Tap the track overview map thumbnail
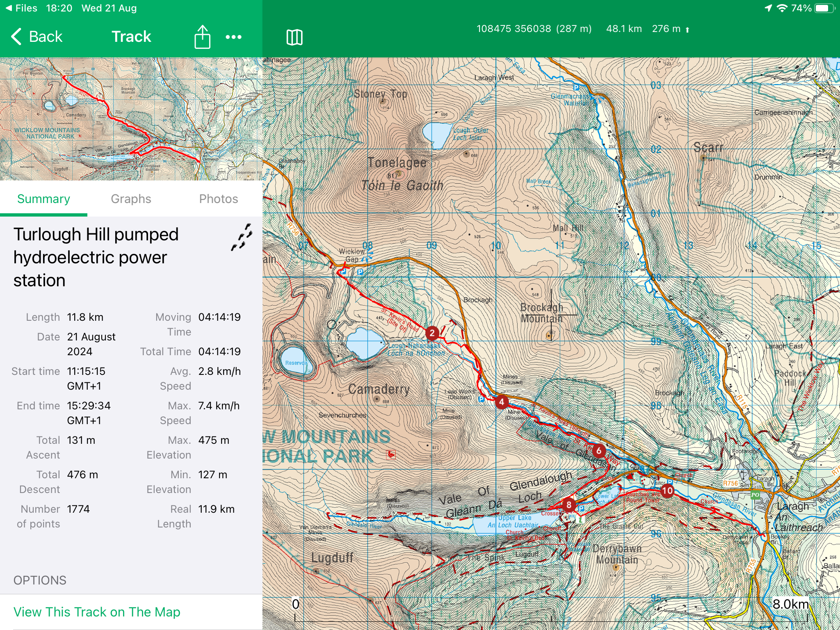 [131, 119]
